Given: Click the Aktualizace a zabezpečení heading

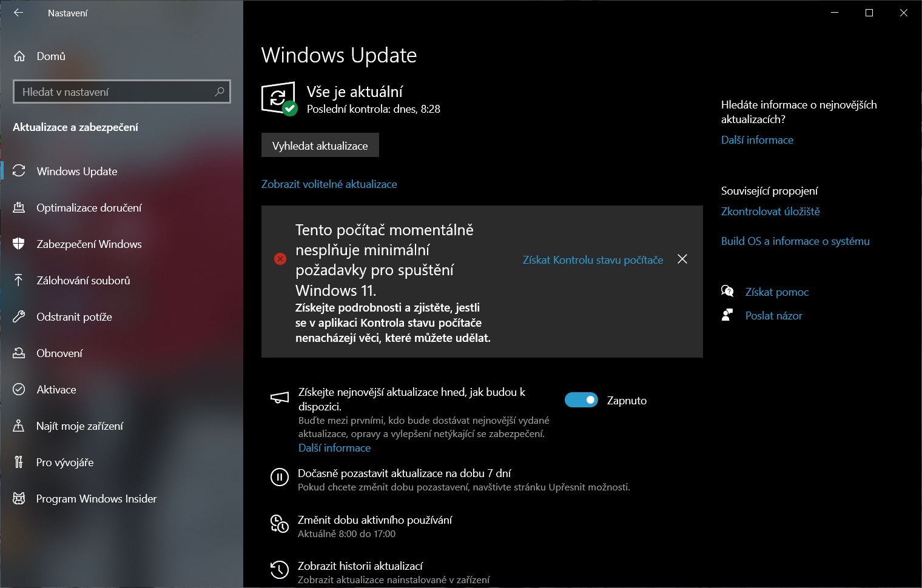Looking at the screenshot, I should pyautogui.click(x=75, y=127).
